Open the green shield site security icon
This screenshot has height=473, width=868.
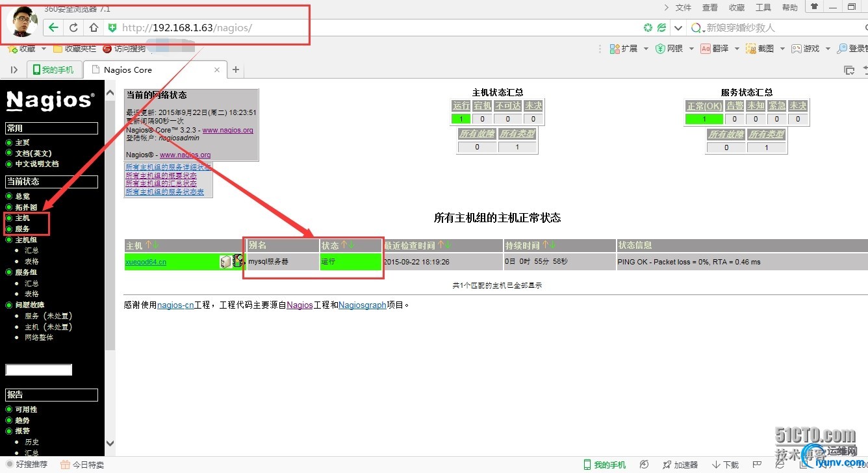tap(112, 27)
